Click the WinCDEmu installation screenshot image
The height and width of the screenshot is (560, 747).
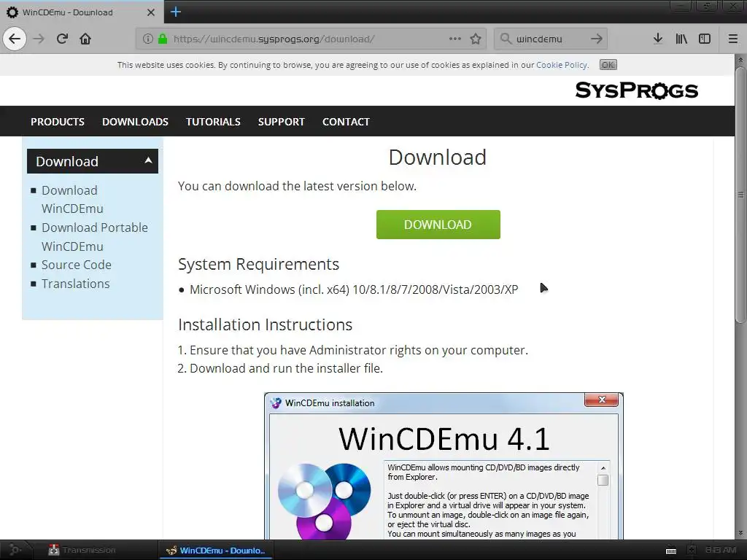[444, 466]
